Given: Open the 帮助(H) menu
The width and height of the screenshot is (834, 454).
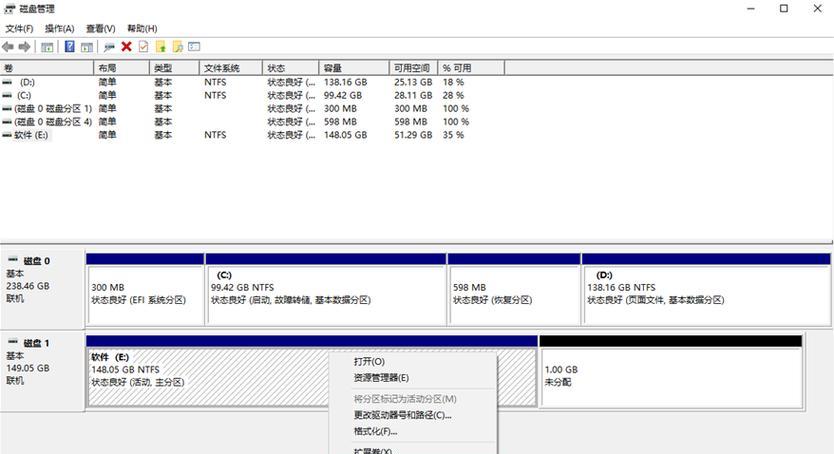Looking at the screenshot, I should 142,29.
